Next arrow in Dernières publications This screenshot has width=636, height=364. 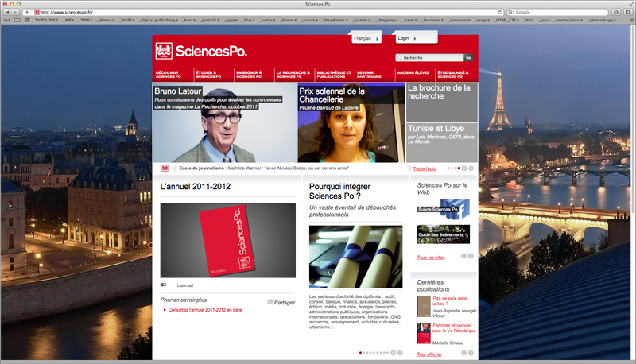471,353
